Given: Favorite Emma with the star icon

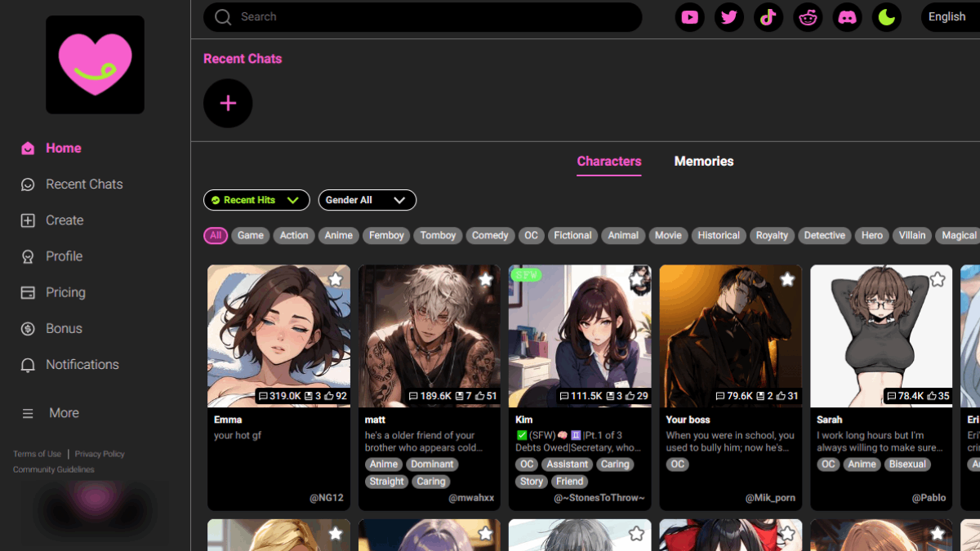Looking at the screenshot, I should click(335, 280).
